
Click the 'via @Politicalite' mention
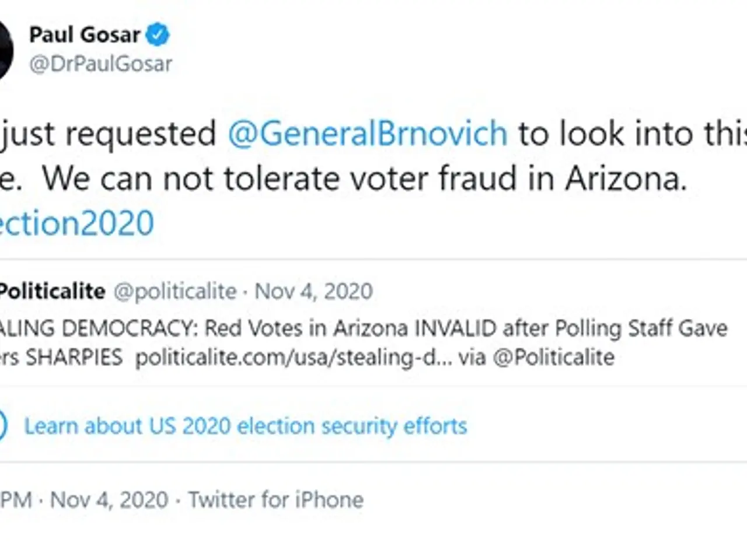point(536,356)
